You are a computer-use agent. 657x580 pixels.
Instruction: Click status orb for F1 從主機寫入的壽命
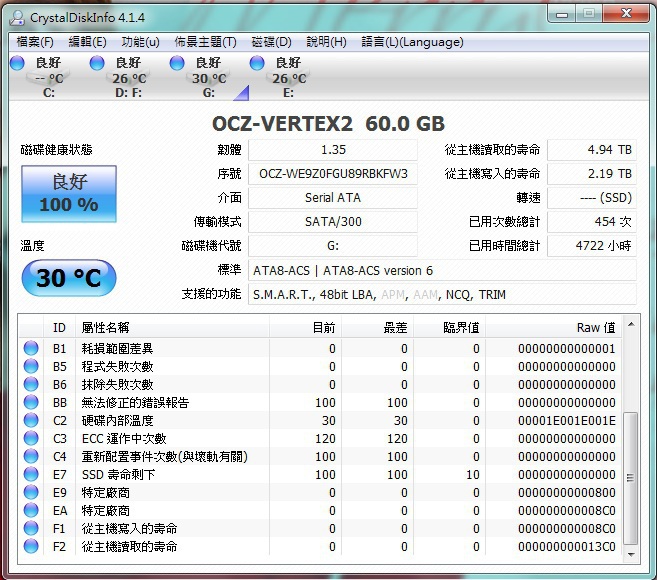pos(31,528)
